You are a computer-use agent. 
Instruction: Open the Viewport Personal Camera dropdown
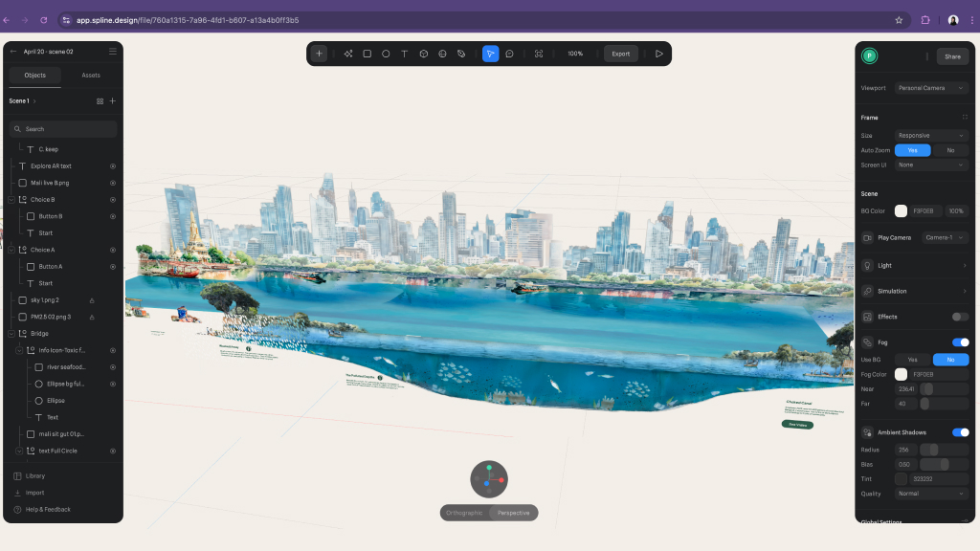931,88
